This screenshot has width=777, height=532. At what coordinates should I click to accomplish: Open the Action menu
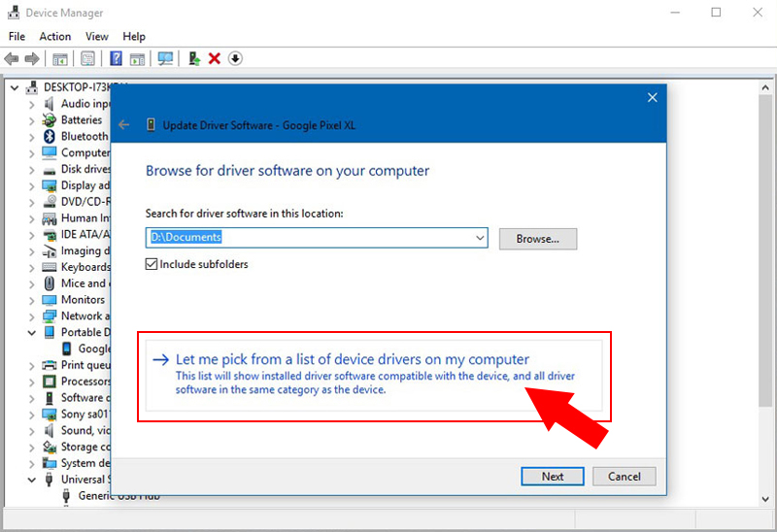55,36
